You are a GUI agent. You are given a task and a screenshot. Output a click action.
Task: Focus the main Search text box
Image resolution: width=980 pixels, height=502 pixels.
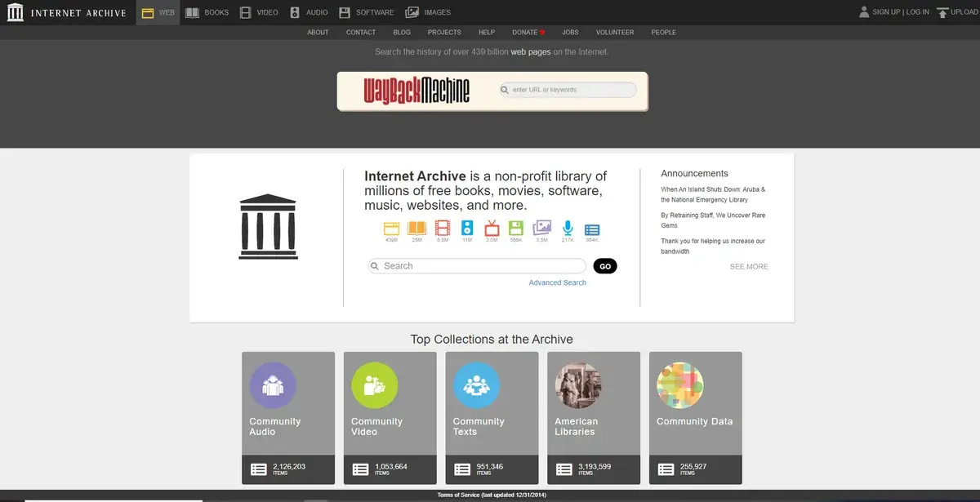tap(477, 266)
